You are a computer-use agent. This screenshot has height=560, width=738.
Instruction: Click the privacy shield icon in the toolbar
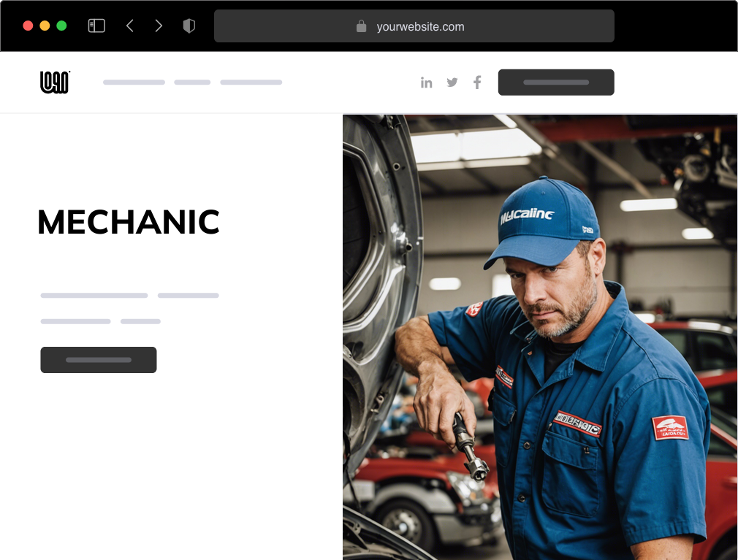pyautogui.click(x=189, y=25)
